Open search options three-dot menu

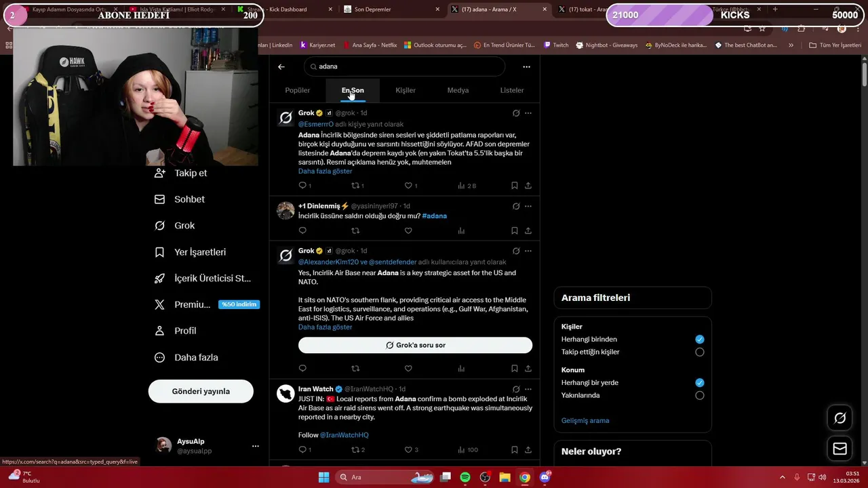point(526,66)
